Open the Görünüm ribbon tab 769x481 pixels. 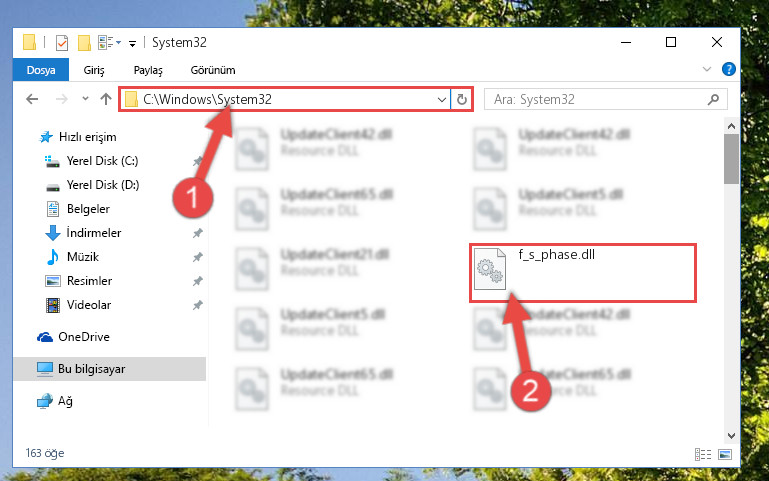(213, 70)
